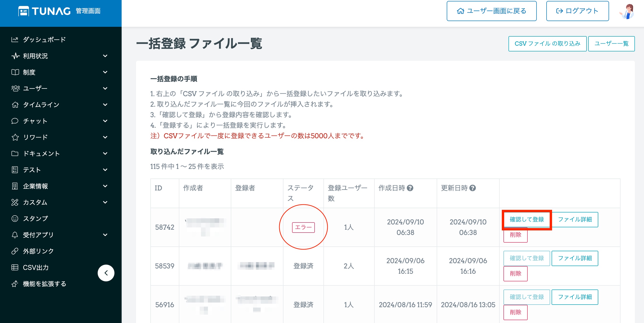Open the user avatar in the top-right
Screen dimensions: 644x323
[x=627, y=11]
